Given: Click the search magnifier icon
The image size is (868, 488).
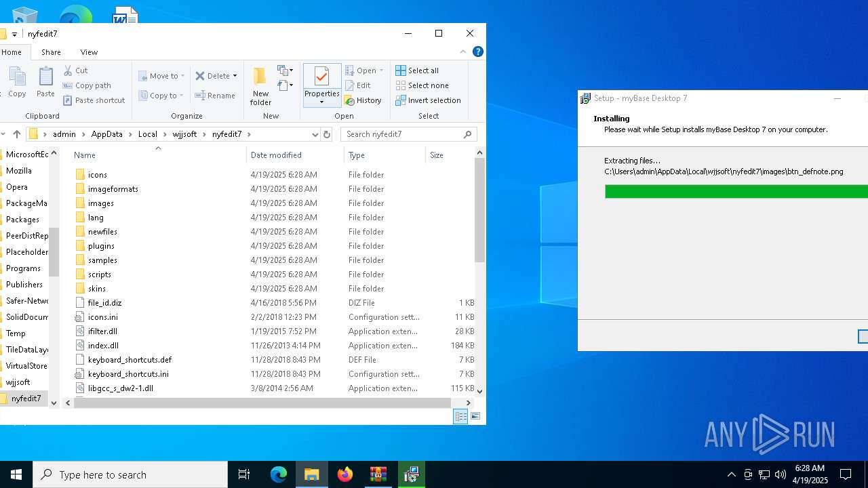Looking at the screenshot, I should (467, 134).
